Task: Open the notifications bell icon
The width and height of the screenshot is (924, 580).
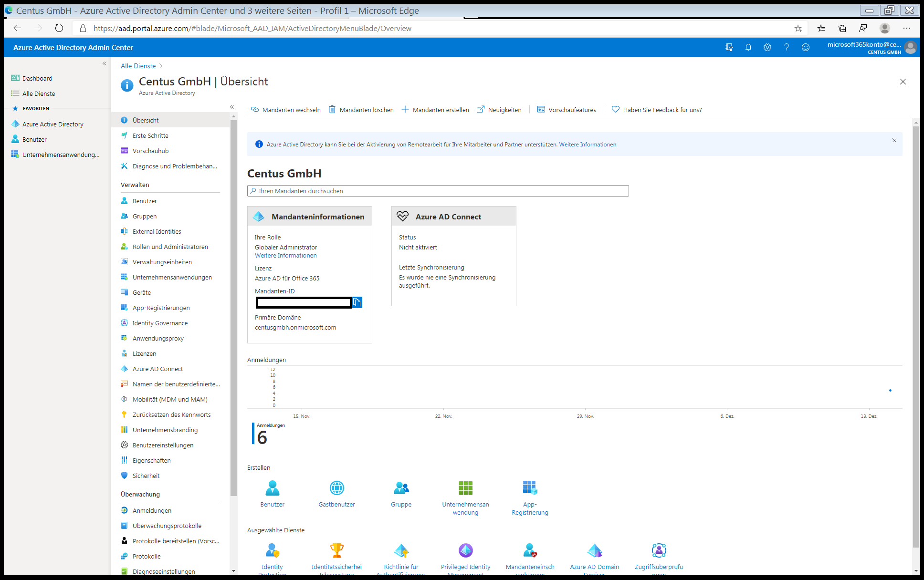Action: tap(748, 47)
